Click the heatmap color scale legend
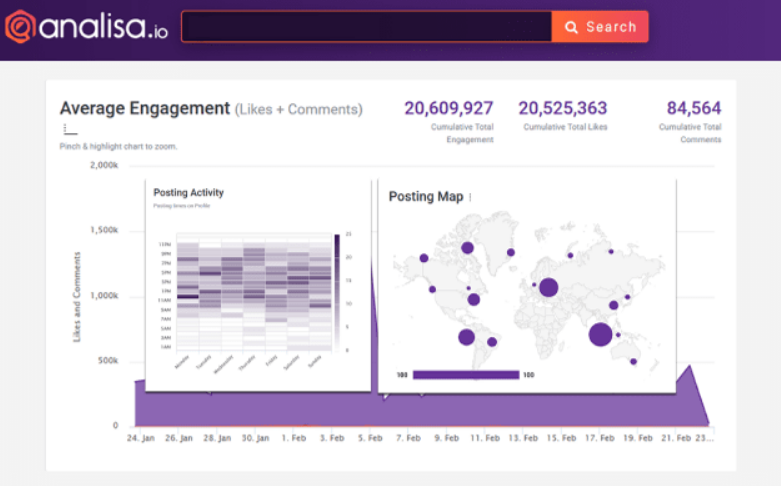The image size is (781, 486). pyautogui.click(x=337, y=292)
